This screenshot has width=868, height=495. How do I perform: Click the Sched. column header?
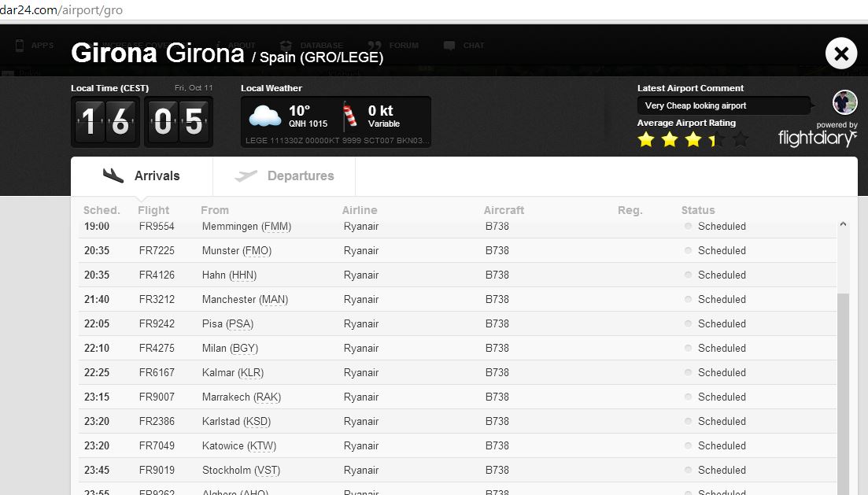tap(102, 210)
